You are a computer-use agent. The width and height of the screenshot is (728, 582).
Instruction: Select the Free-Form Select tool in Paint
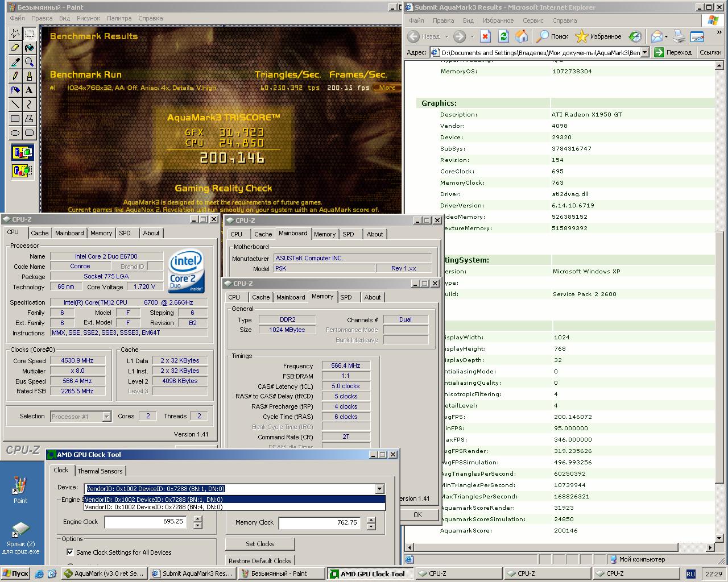(x=15, y=34)
